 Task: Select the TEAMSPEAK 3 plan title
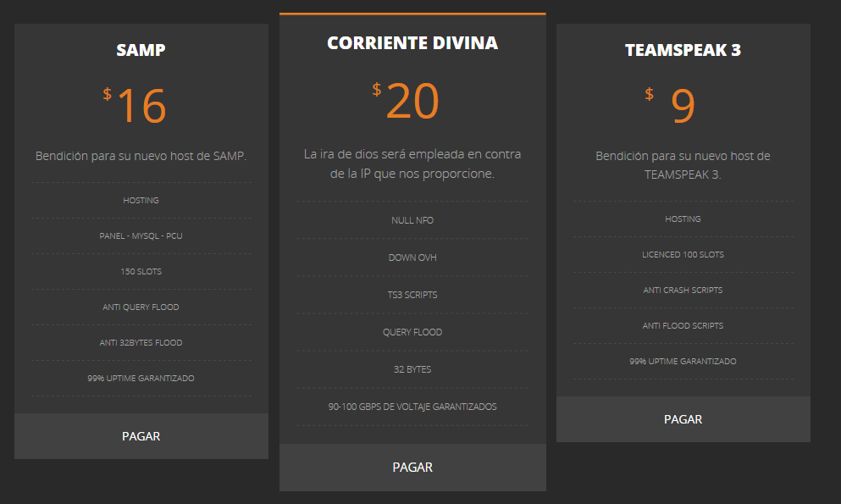point(683,50)
